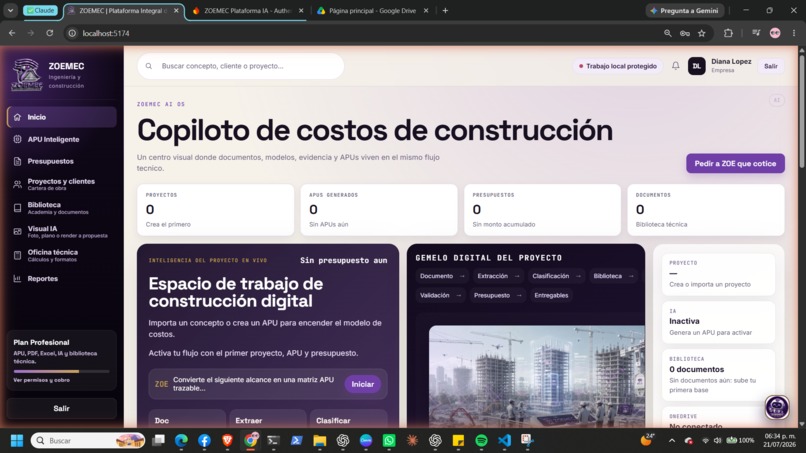Viewport: 806px width, 453px height.
Task: Open the Proyectos stat card
Action: pyautogui.click(x=215, y=210)
